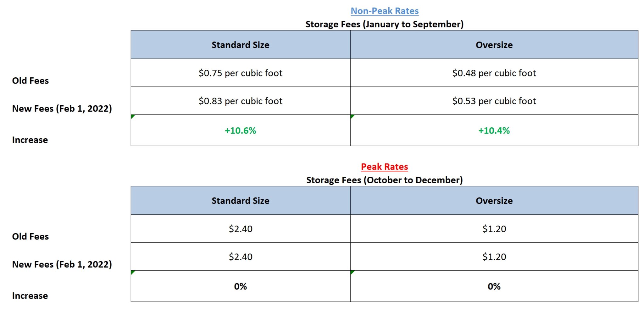This screenshot has height=315, width=644.
Task: Click green corner indicator in +10.6% cell
Action: (132, 117)
